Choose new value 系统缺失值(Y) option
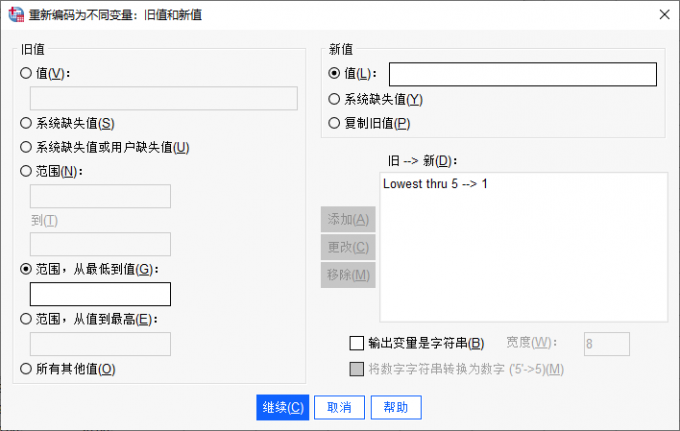Viewport: 680px width, 431px height. click(x=334, y=99)
